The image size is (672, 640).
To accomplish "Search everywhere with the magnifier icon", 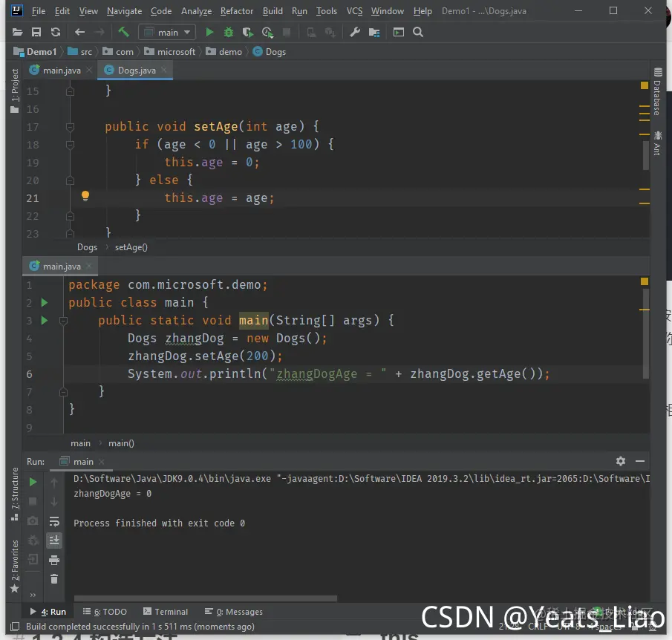I will pyautogui.click(x=418, y=32).
